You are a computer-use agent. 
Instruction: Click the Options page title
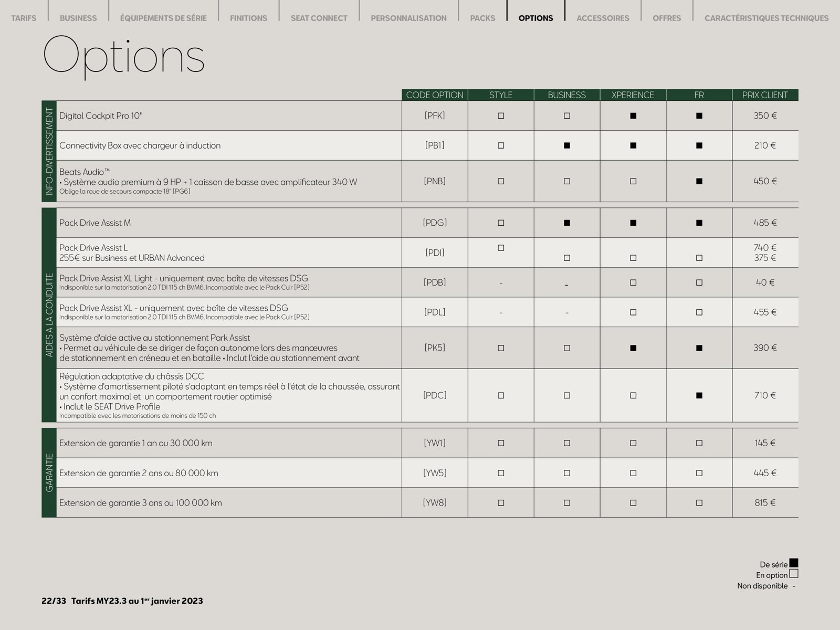(124, 56)
